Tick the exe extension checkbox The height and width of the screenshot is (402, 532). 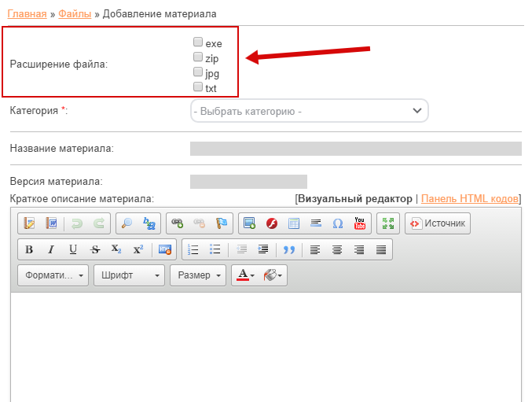point(198,42)
